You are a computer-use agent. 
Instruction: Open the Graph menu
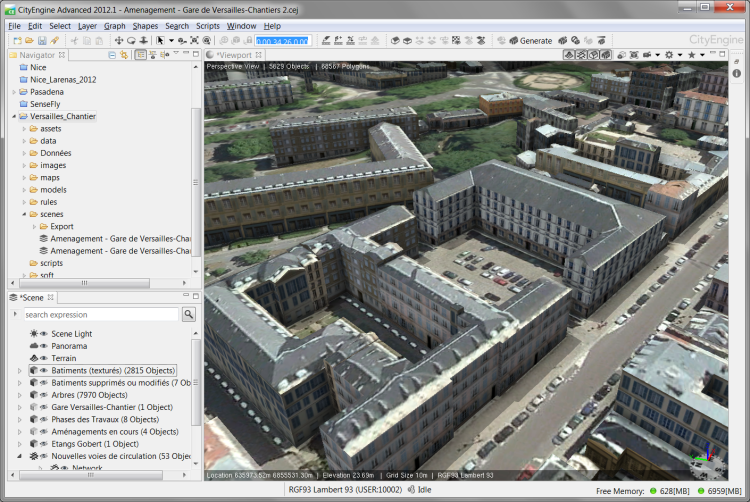115,26
